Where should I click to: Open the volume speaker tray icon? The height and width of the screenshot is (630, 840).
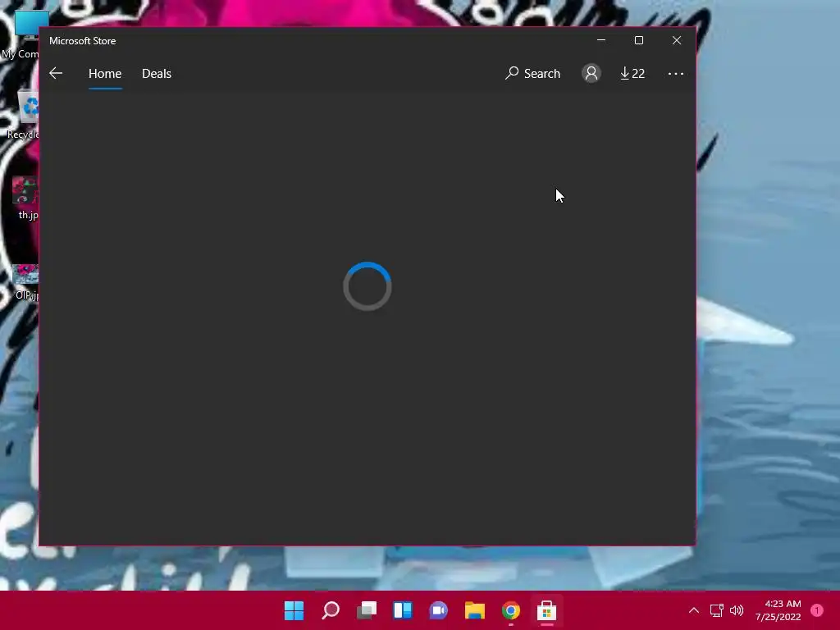[737, 610]
